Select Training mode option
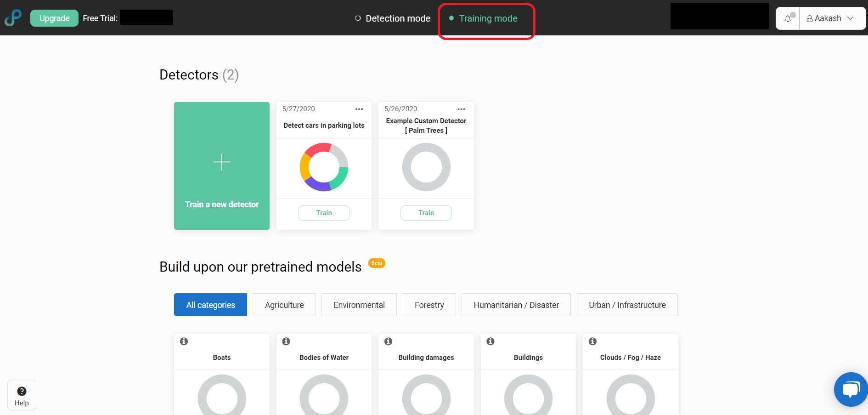 click(487, 18)
